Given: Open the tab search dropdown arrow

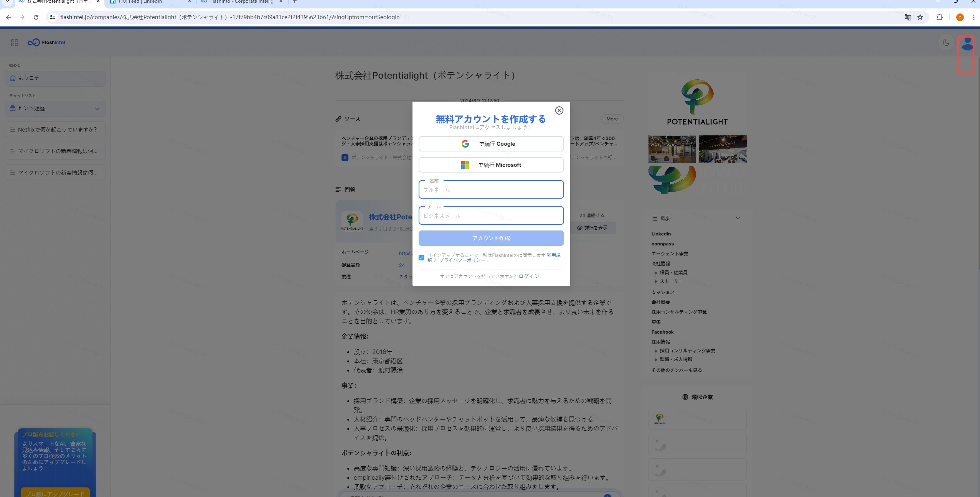Looking at the screenshot, I should [x=7, y=2].
